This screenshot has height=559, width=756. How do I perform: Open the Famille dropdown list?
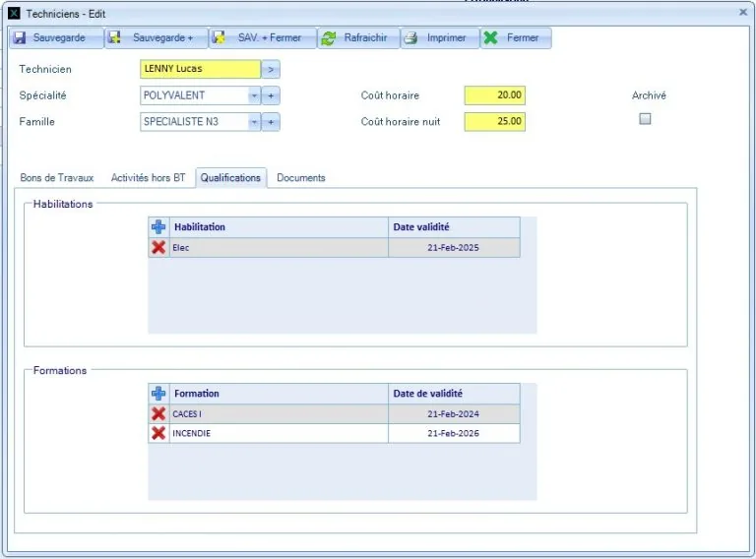(254, 122)
